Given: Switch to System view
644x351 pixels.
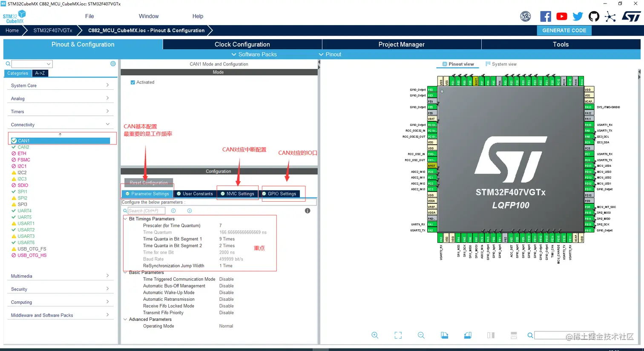Looking at the screenshot, I should pos(501,64).
